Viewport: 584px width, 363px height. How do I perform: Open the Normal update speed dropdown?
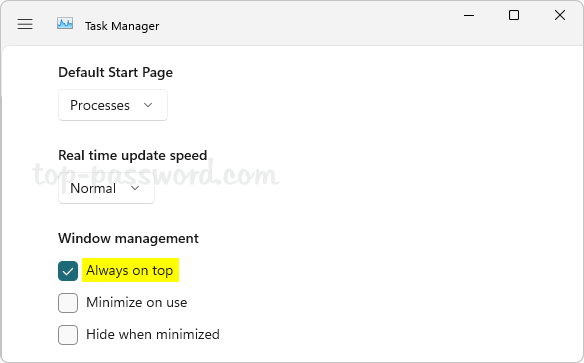pyautogui.click(x=106, y=188)
